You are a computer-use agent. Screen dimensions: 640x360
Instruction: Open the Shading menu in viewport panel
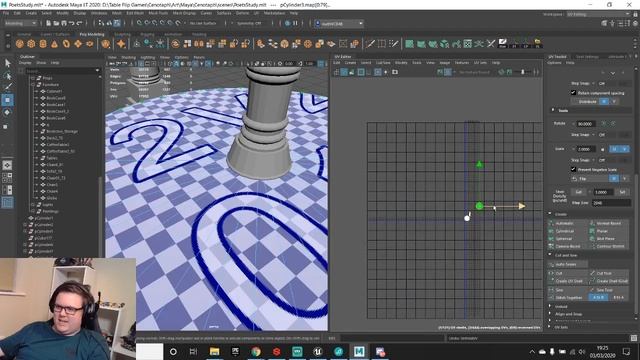(128, 57)
